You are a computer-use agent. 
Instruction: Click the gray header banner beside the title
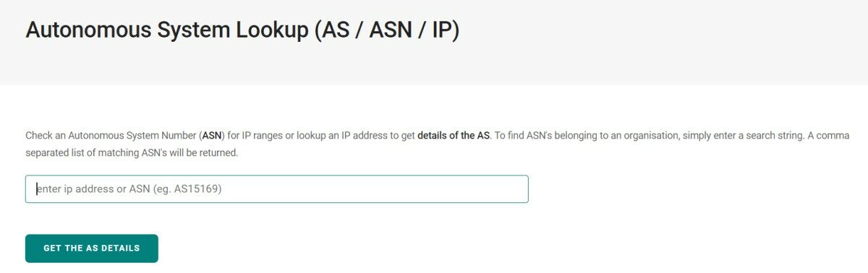point(651,41)
